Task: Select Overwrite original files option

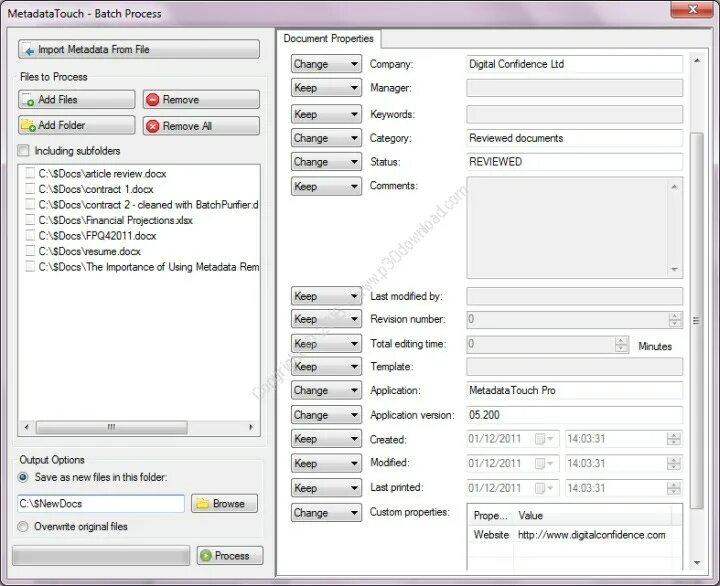Action: (23, 526)
